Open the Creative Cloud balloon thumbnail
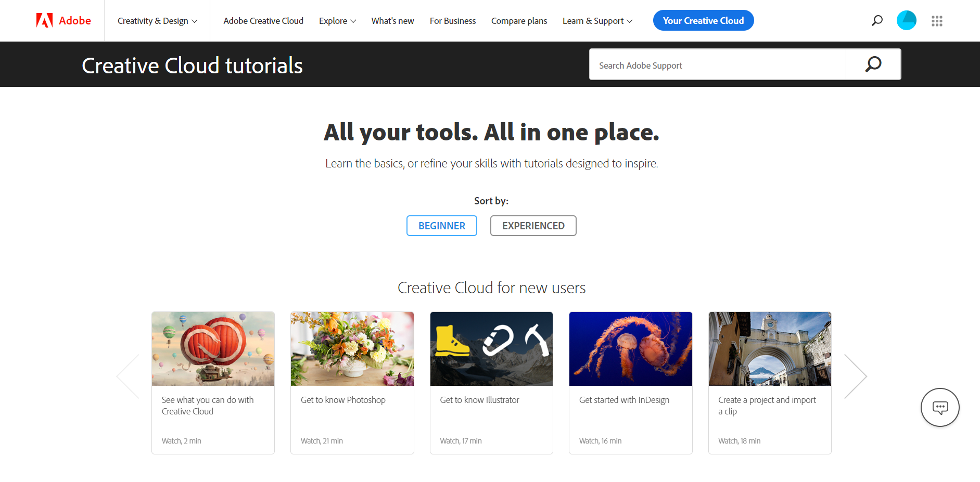The width and height of the screenshot is (980, 482). point(213,349)
